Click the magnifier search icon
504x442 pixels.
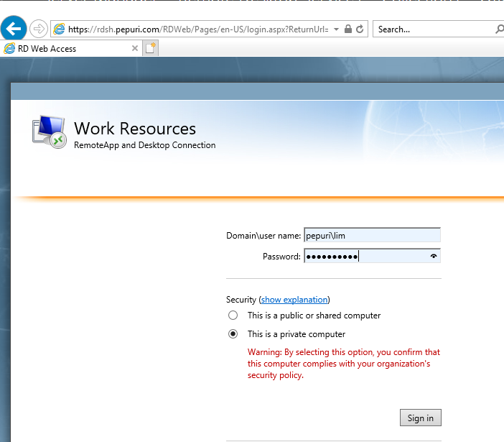coord(500,29)
